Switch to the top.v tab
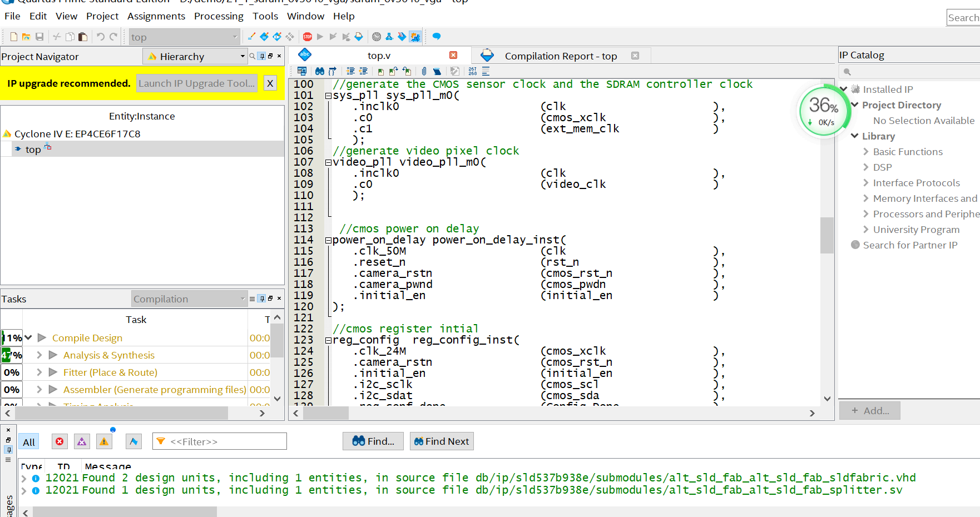 pyautogui.click(x=379, y=56)
